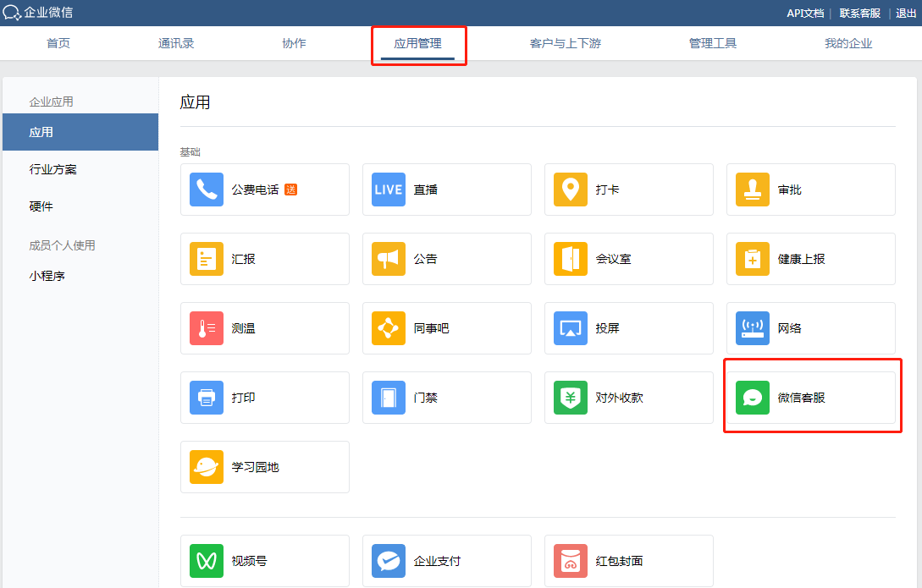The image size is (922, 588).
Task: Open the API文档 link
Action: (805, 14)
